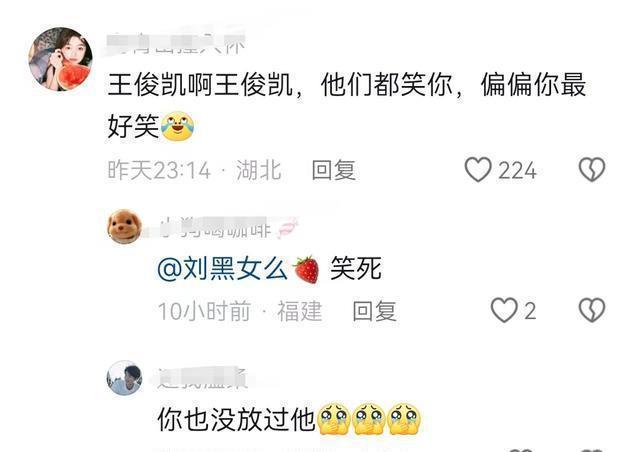Reply to the 湖北 comment
The width and height of the screenshot is (640, 452).
pyautogui.click(x=333, y=170)
